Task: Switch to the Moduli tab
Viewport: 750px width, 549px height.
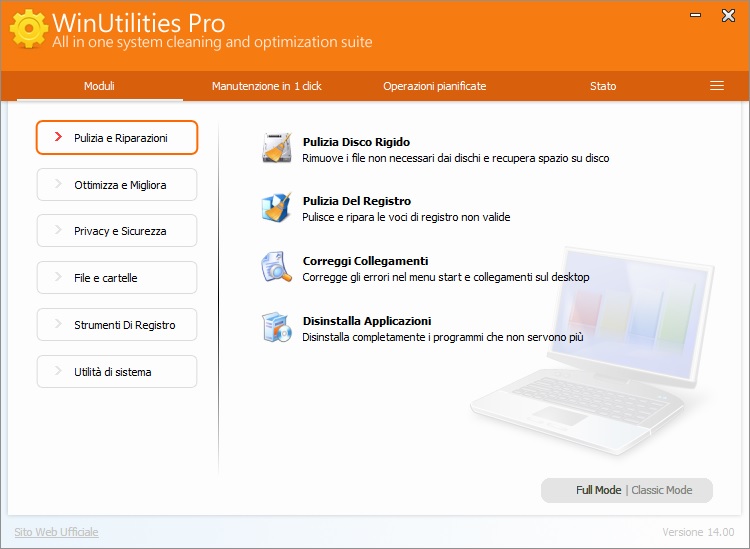Action: [x=99, y=86]
